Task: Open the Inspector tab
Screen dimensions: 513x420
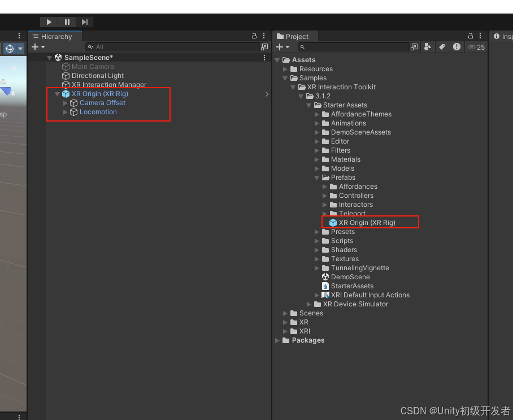Action: [x=502, y=36]
